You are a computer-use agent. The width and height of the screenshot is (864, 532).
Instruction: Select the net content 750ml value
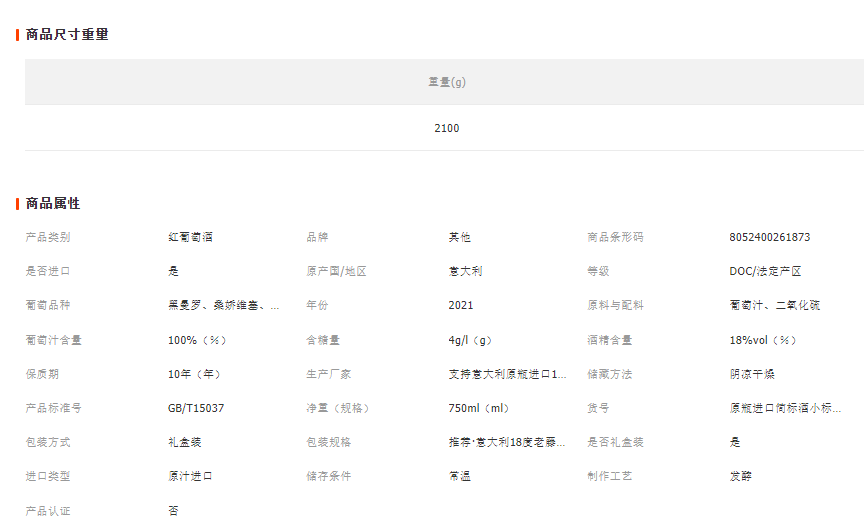479,408
